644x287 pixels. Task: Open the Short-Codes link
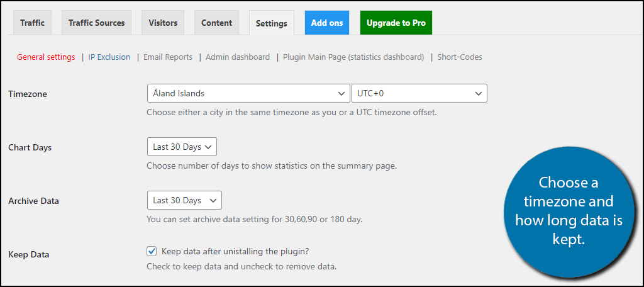click(x=460, y=57)
